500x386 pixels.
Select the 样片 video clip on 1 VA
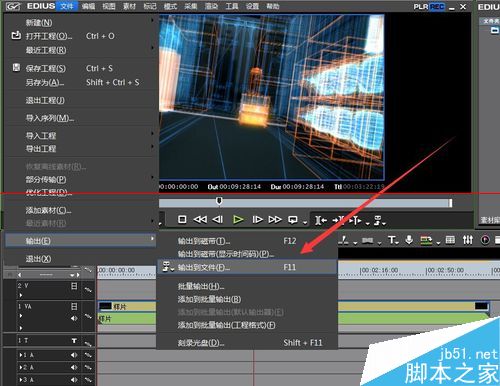(127, 306)
